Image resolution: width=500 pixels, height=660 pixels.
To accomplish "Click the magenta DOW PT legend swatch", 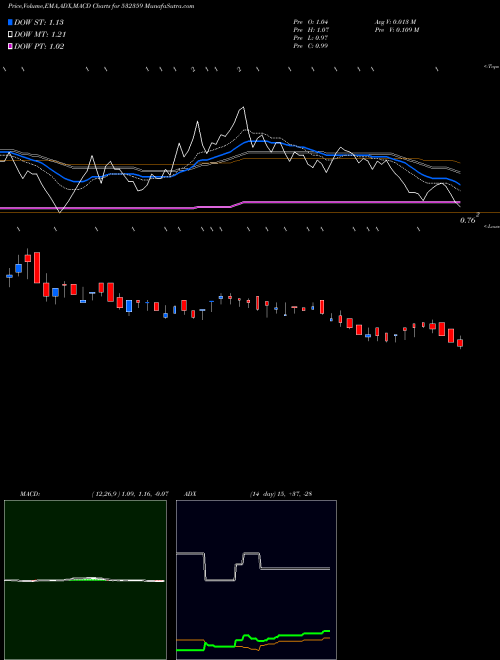I will [11, 46].
